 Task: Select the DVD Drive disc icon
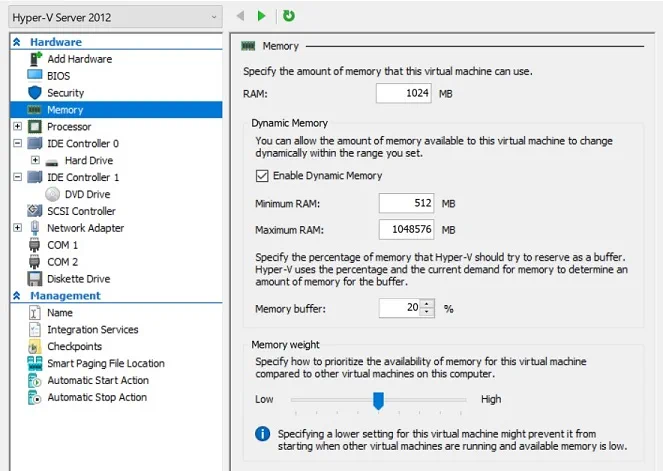(52, 194)
